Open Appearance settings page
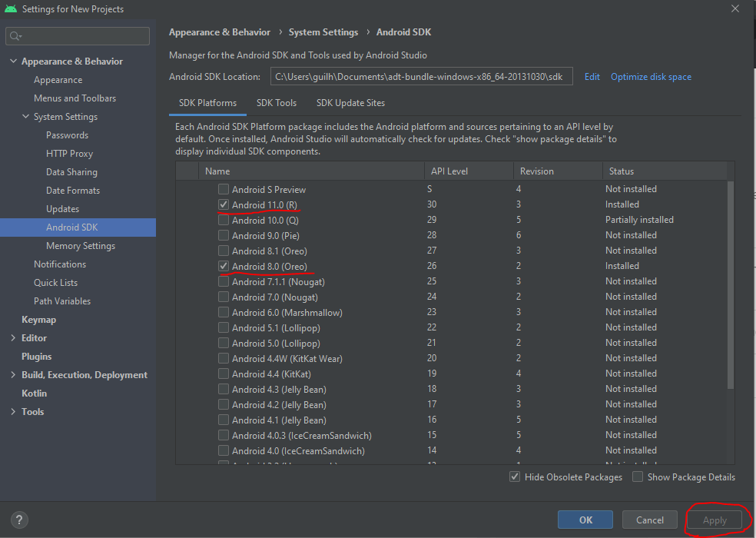756x538 pixels. (58, 80)
